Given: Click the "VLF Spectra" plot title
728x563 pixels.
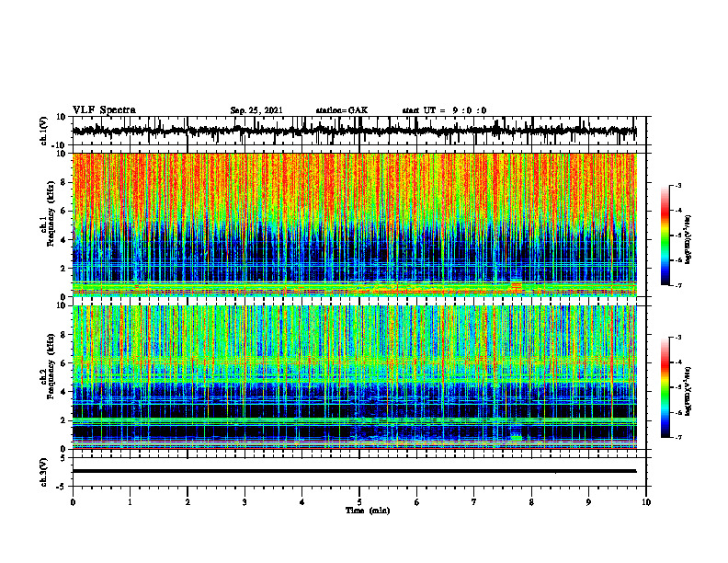Looking at the screenshot, I should [x=104, y=110].
